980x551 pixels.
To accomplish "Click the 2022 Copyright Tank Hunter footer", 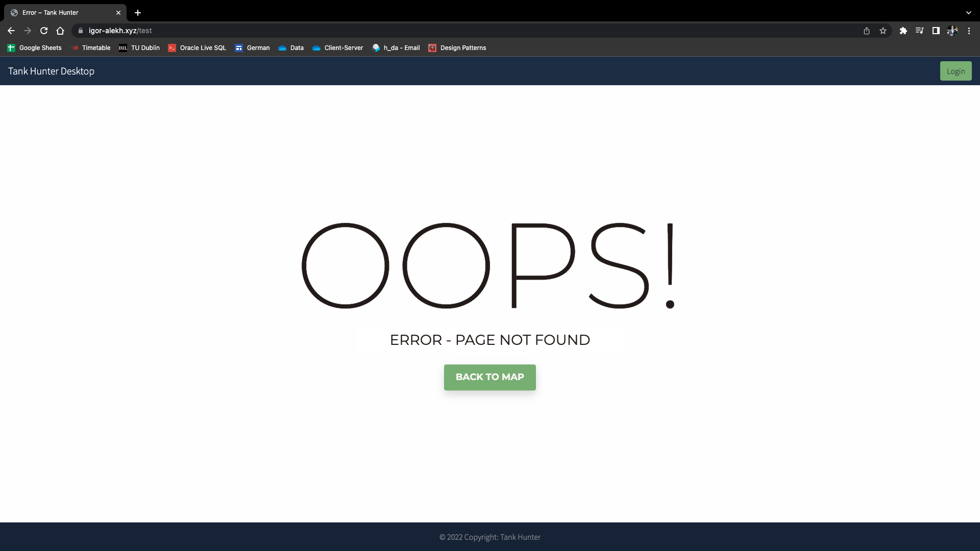I will pos(490,537).
